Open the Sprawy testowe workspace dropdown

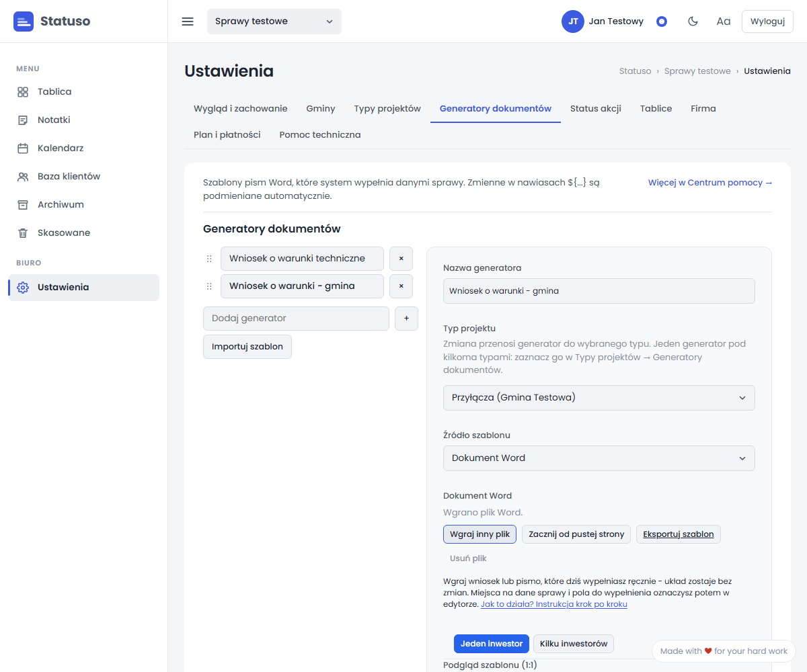coord(274,22)
